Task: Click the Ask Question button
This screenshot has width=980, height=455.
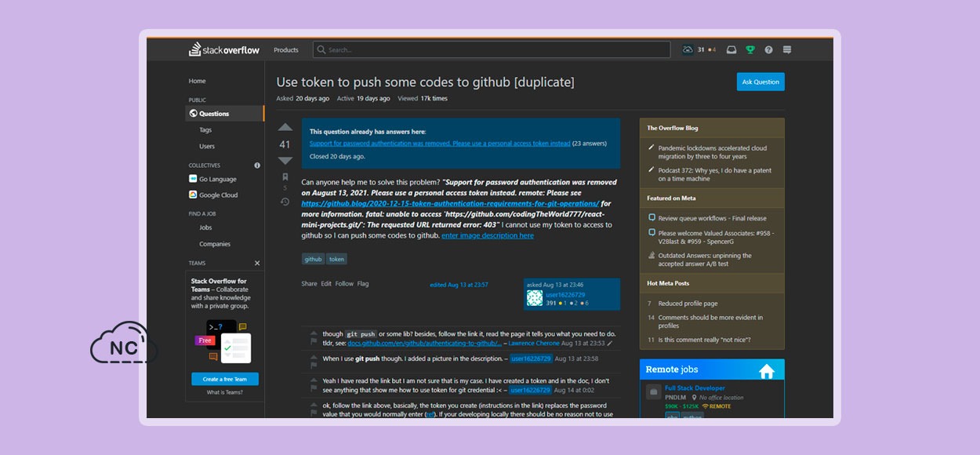Action: pos(760,82)
